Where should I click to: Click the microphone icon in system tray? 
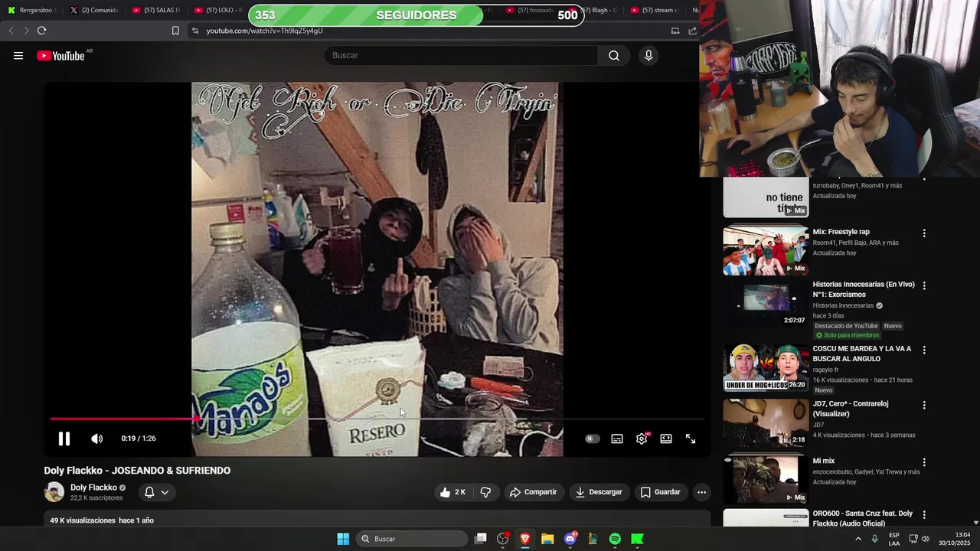[874, 539]
